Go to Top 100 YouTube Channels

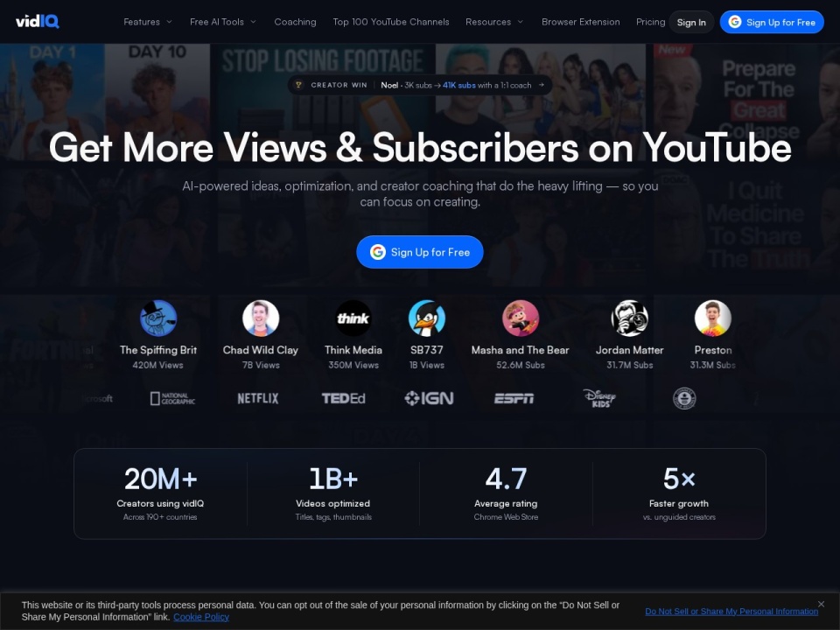tap(391, 22)
